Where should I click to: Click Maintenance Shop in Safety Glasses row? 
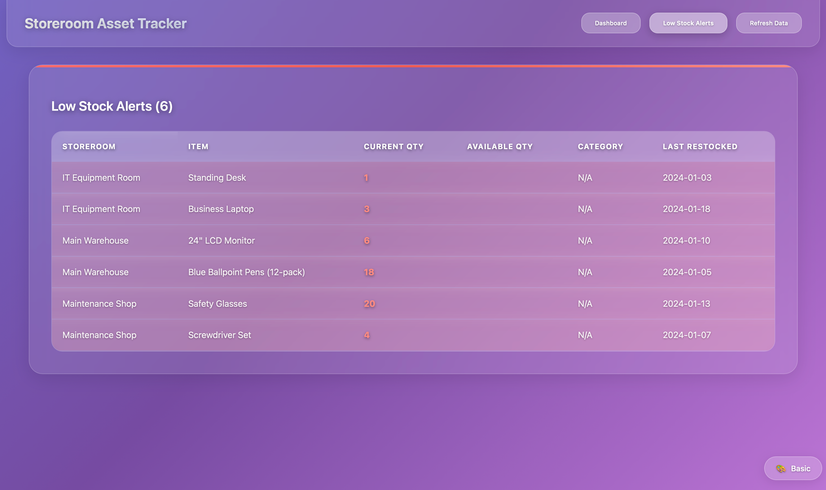pos(99,304)
